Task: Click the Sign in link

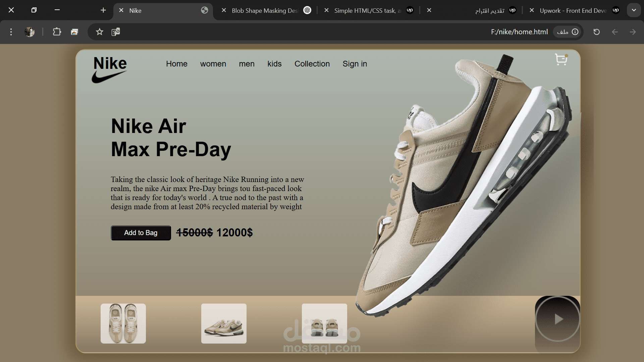Action: pos(355,64)
